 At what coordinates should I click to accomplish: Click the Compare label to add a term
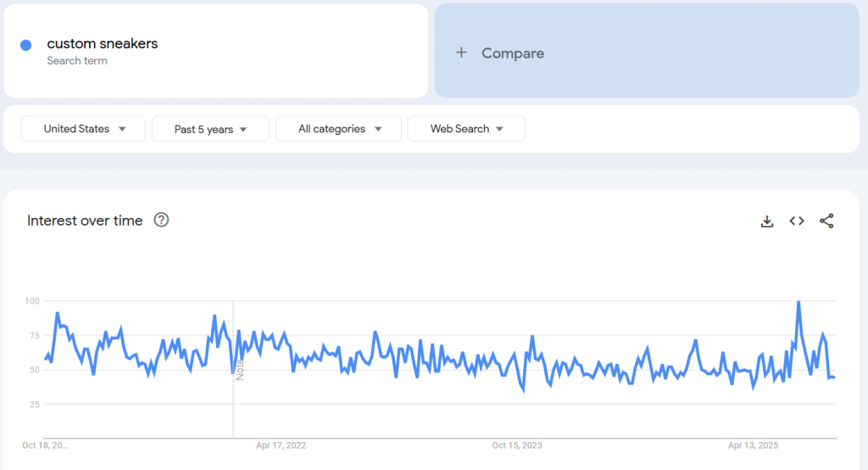tap(513, 53)
